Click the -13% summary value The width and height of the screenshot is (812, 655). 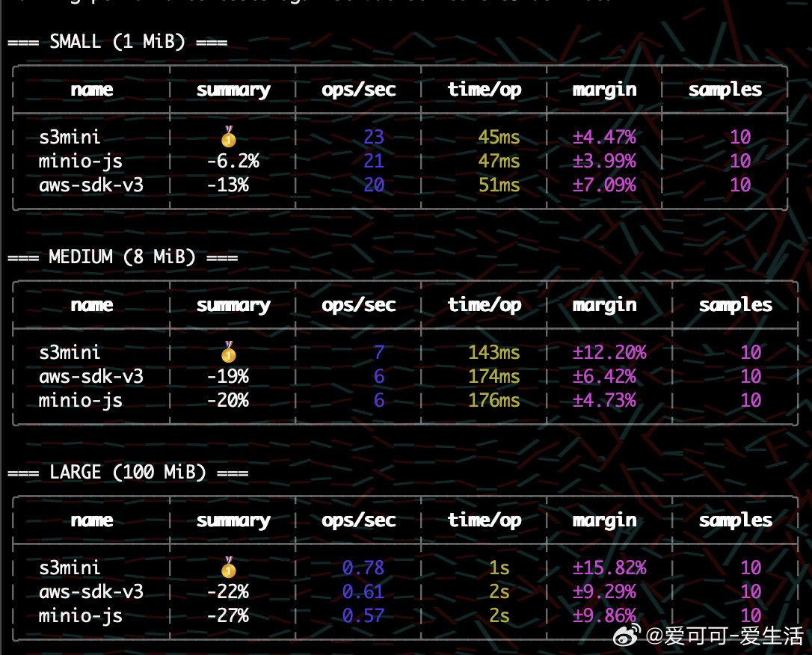(228, 185)
